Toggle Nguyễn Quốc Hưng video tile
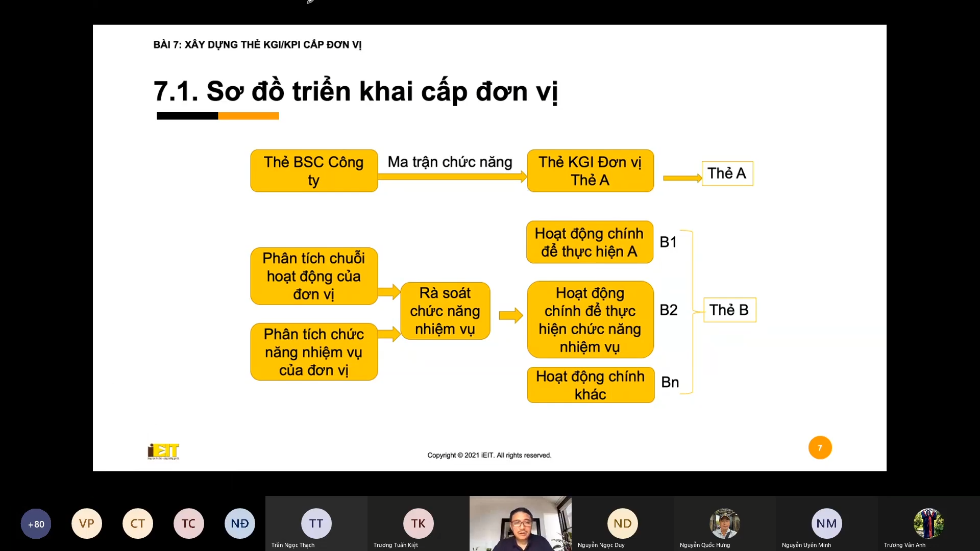Viewport: 980px width, 551px height. pos(725,523)
